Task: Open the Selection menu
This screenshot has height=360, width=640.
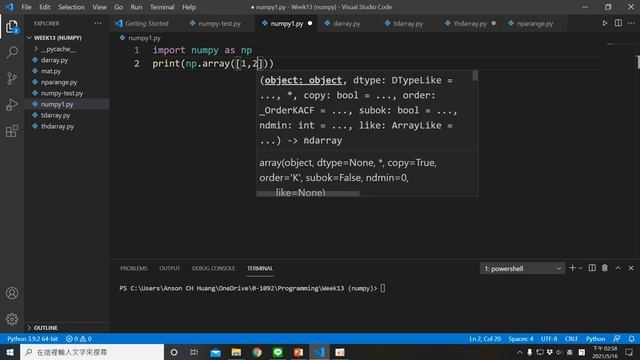Action: click(x=71, y=7)
